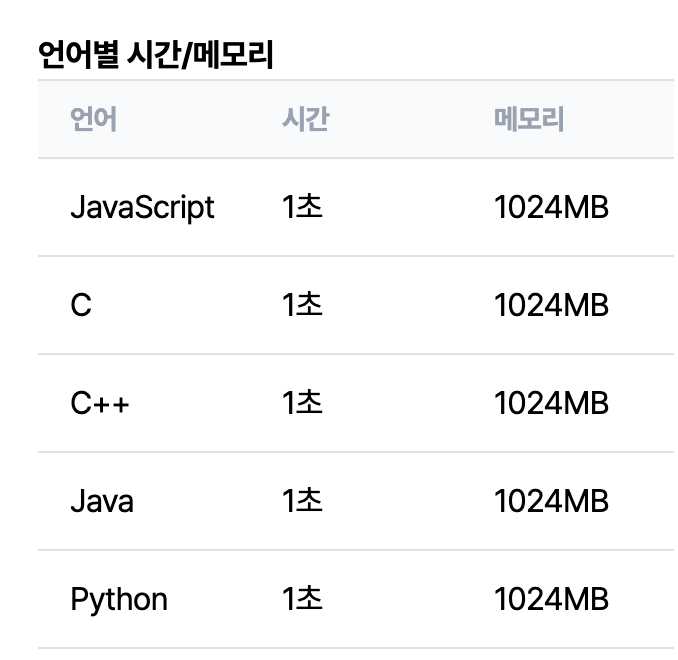Click the 언어 column header
This screenshot has height=660, width=678.
[93, 119]
